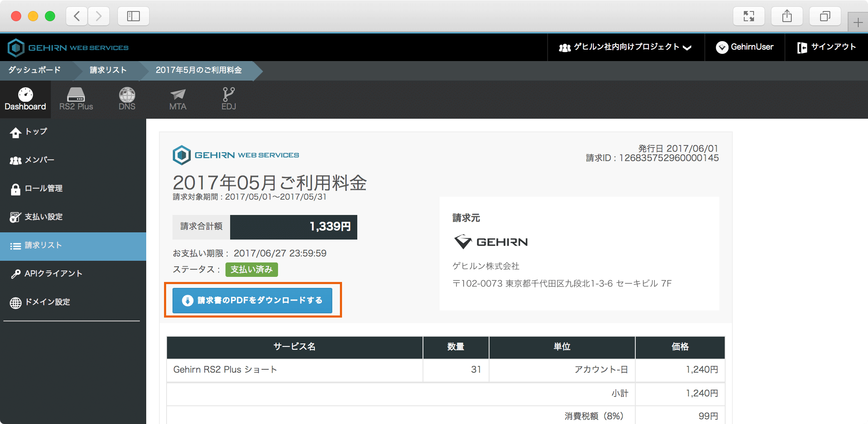Open the GehirnUser account menu
This screenshot has width=868, height=424.
tap(745, 47)
